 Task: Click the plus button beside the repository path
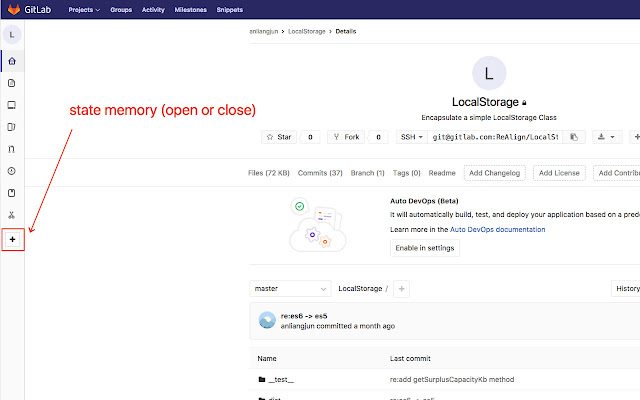[x=401, y=289]
